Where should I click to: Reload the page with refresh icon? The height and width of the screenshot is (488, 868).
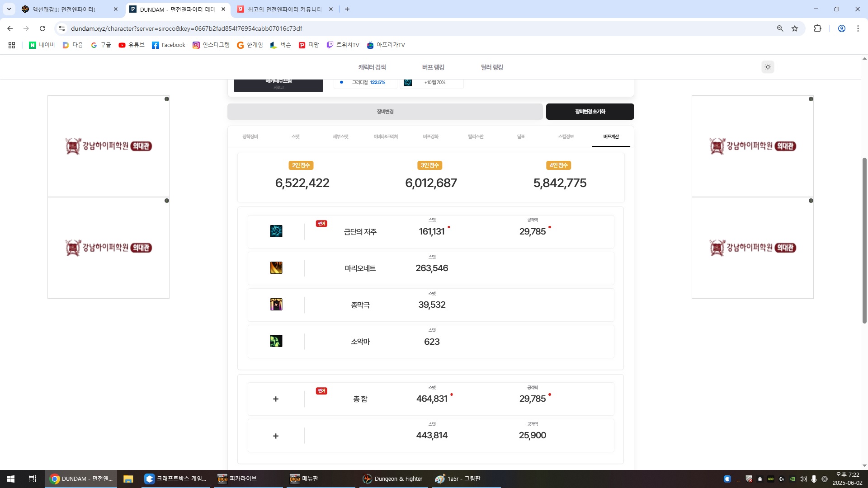click(42, 28)
